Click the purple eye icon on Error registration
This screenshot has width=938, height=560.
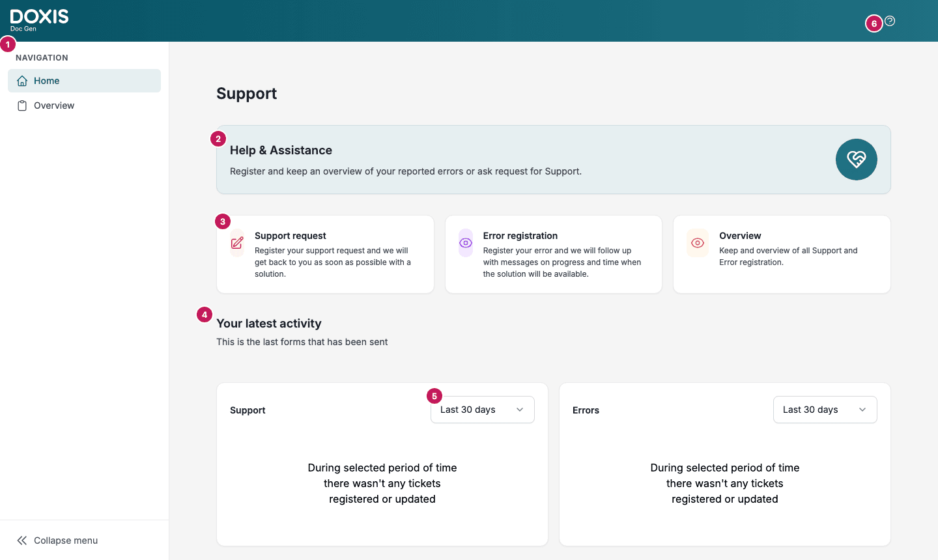(x=466, y=243)
